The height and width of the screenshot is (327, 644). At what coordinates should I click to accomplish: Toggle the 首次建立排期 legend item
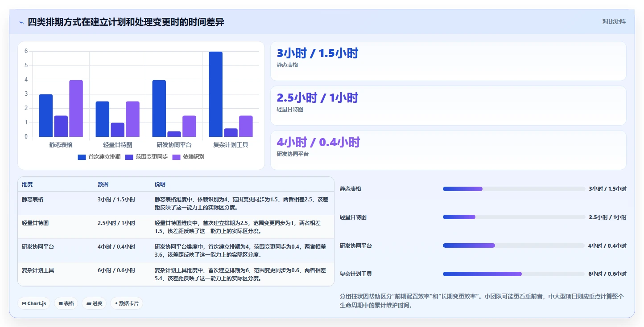(x=99, y=157)
